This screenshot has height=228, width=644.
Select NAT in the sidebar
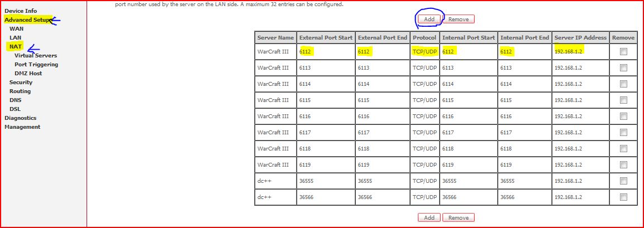[16, 46]
